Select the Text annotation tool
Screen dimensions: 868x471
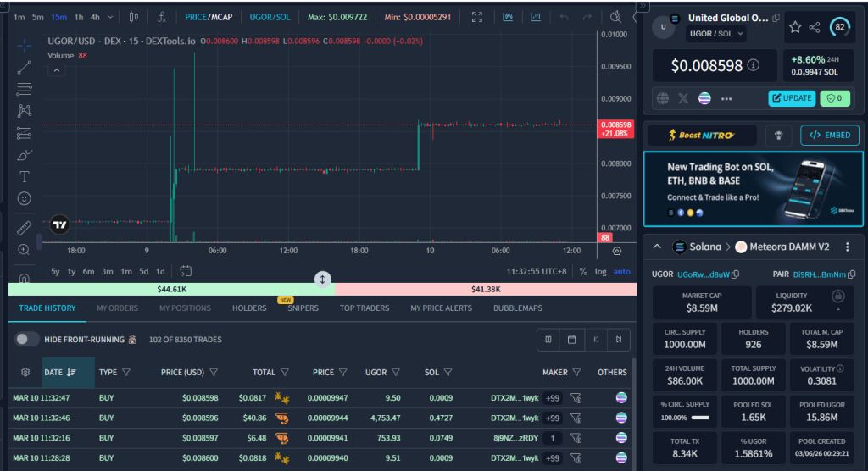(25, 176)
